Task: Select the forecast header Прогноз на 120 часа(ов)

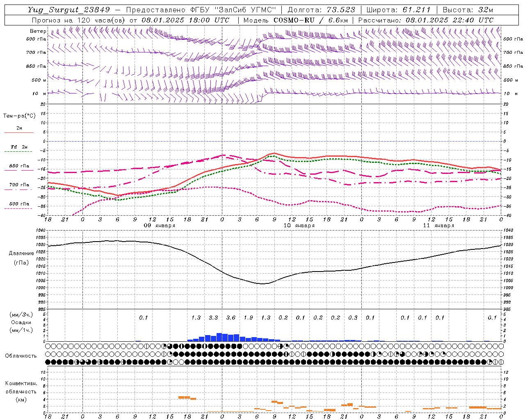Action: 79,20
